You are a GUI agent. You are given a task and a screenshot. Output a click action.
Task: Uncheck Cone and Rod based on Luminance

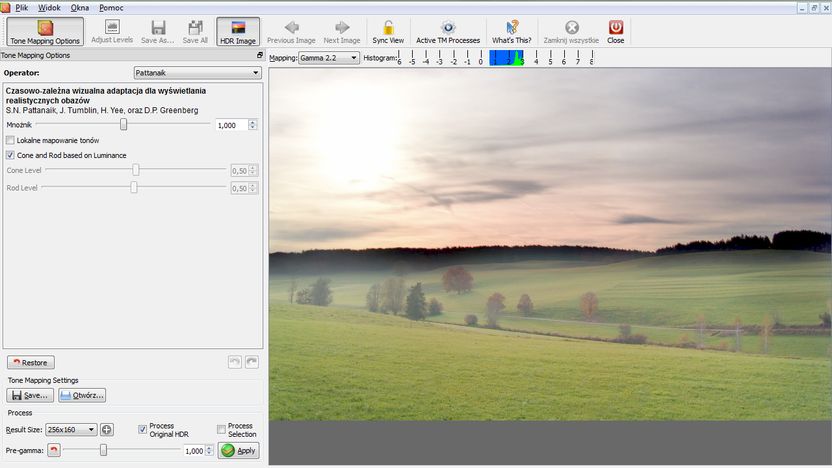click(x=10, y=155)
